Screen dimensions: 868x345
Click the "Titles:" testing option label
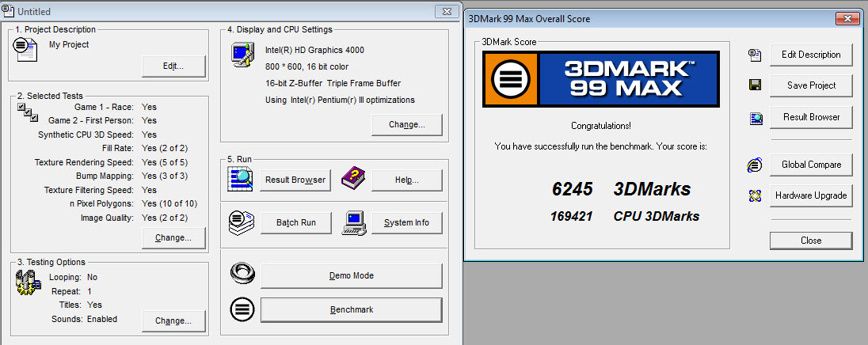70,305
